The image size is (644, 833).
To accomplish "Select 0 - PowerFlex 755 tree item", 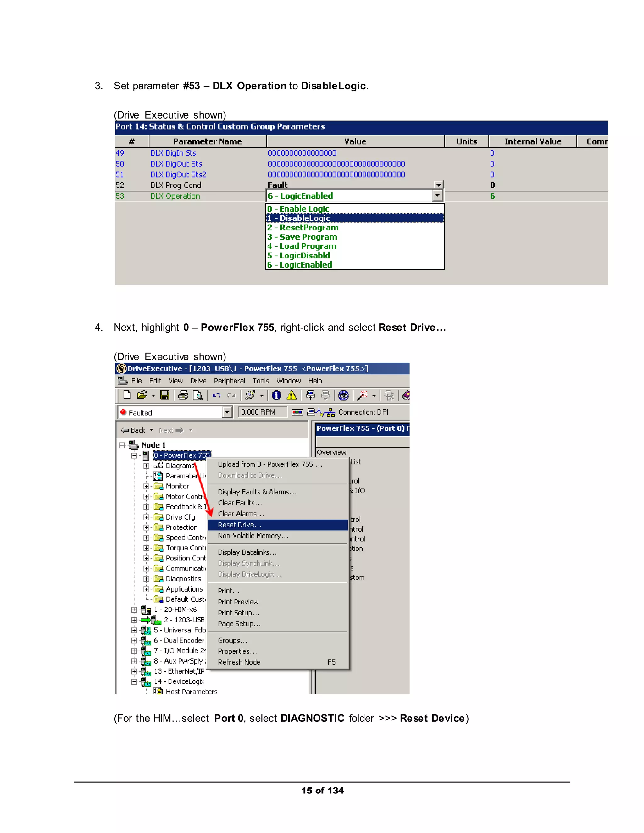I will tap(182, 455).
